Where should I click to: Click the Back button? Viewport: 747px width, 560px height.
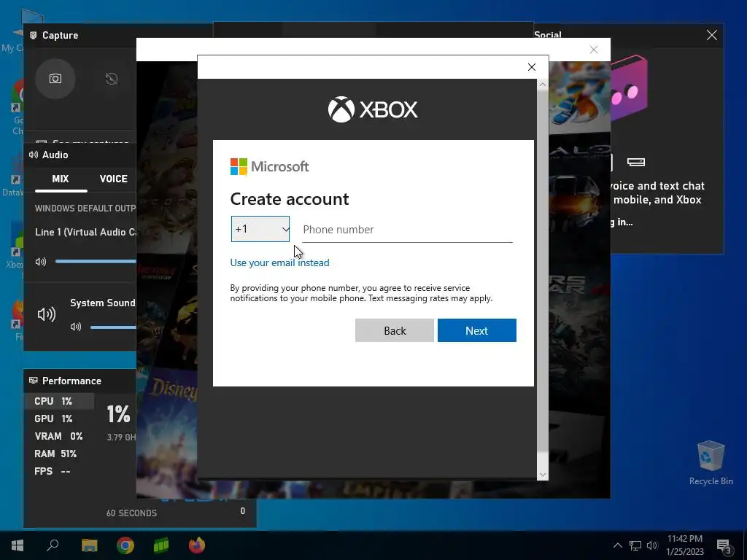pos(395,330)
